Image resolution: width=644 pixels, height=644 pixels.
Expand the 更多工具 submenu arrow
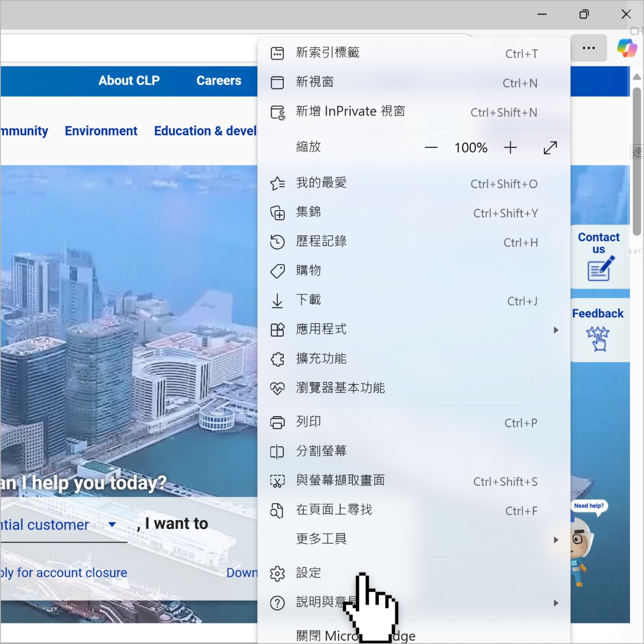(x=556, y=539)
